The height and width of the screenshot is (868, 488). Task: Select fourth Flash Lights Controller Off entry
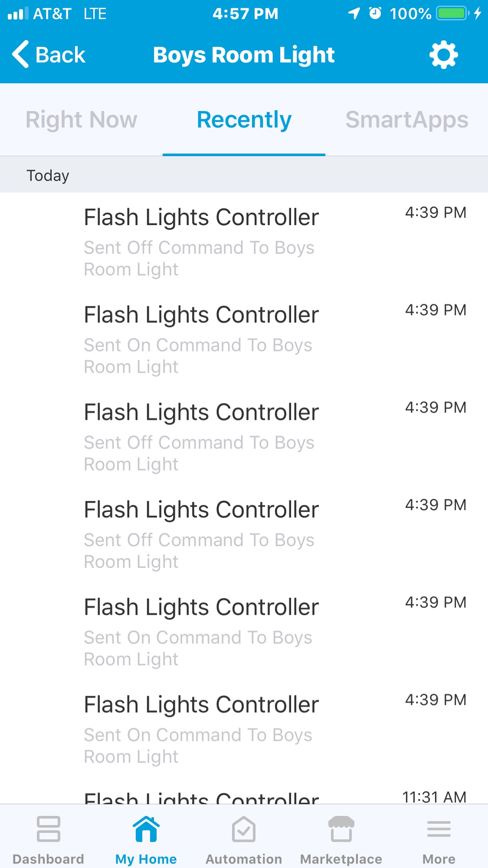tap(244, 534)
